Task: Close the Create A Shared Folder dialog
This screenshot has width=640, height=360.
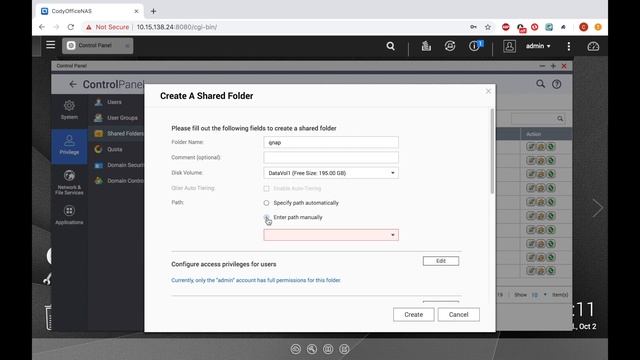Action: (x=488, y=91)
